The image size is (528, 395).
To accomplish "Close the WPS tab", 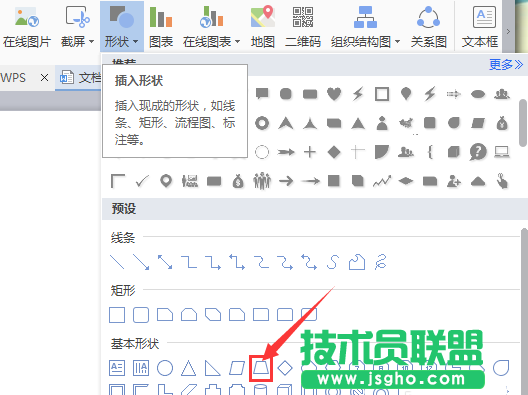I will (44, 78).
